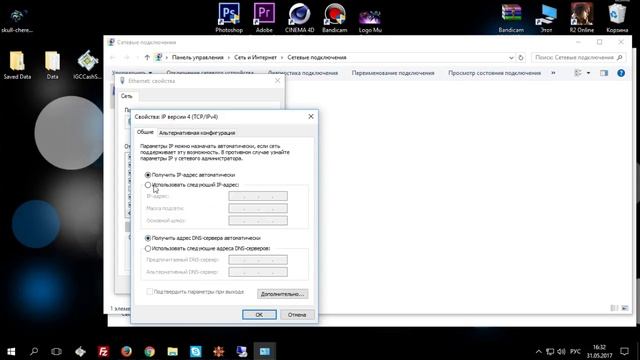This screenshot has height=360, width=640.
Task: Click Панель управления in the breadcrumb
Action: (198, 58)
